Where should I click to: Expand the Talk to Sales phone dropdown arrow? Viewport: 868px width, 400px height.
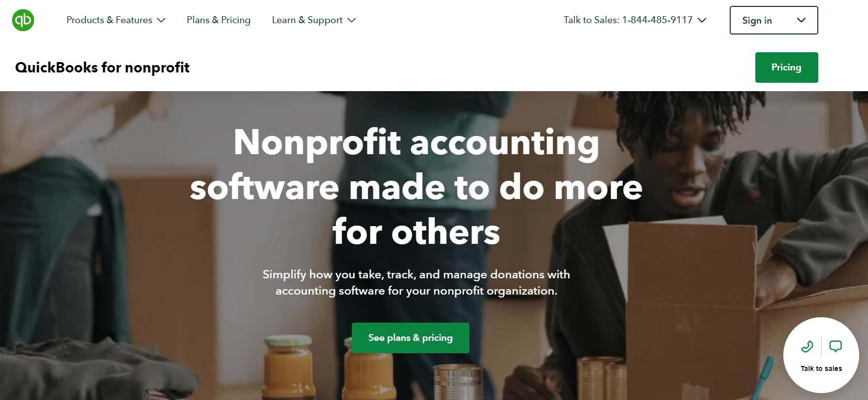pos(702,20)
